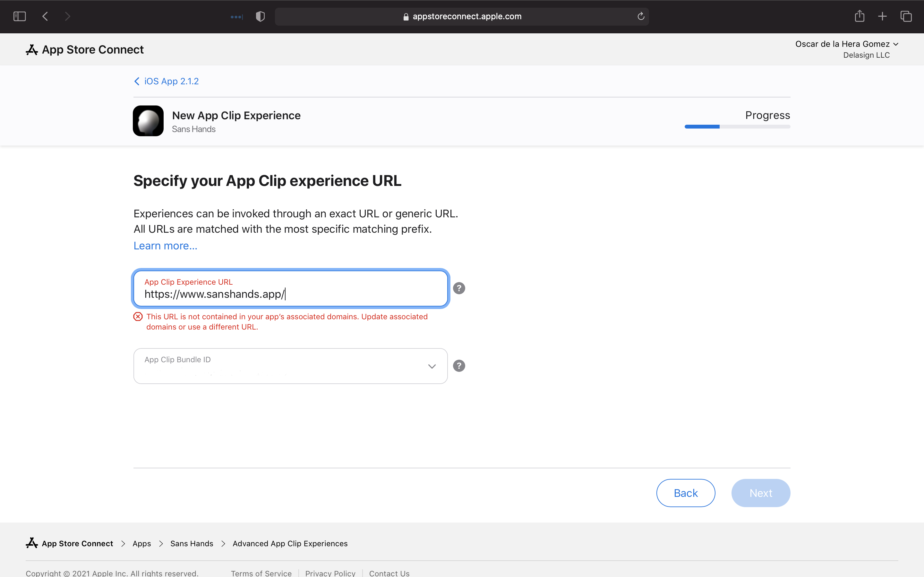Click the shield/privacy icon in address bar
Viewport: 924px width, 577px height.
(260, 17)
